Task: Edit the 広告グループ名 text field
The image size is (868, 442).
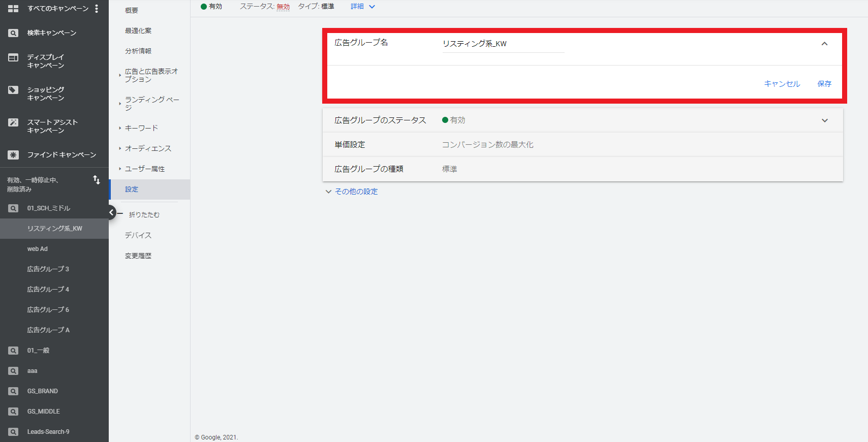Action: tap(503, 44)
